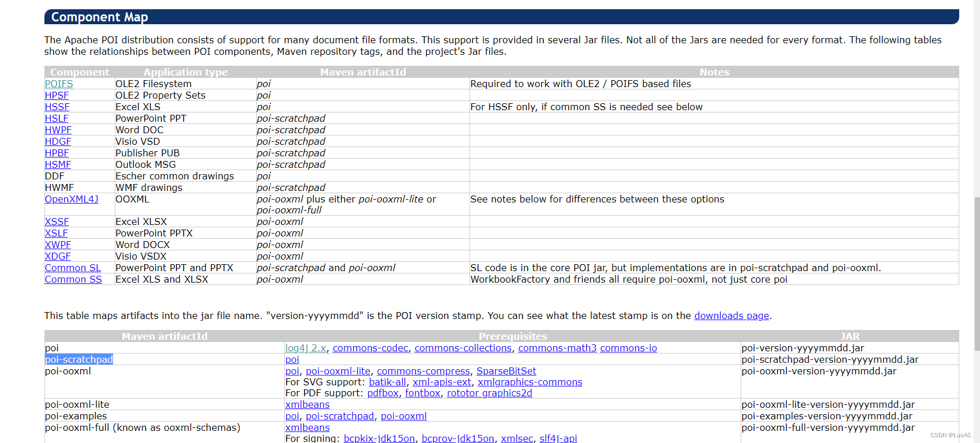Visit the downloads page link
980x443 pixels.
[x=731, y=316]
